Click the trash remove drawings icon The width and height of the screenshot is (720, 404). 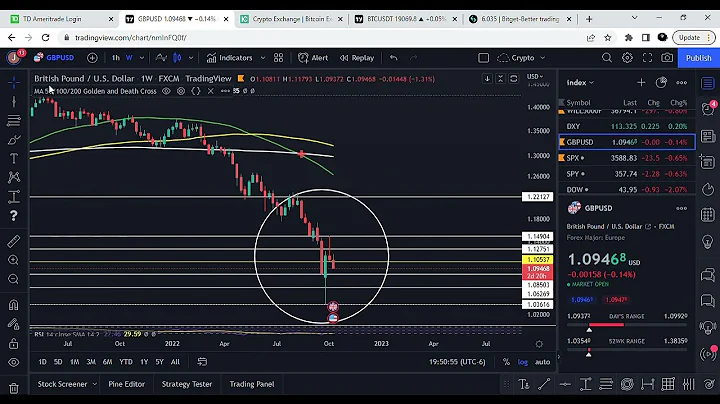pos(14,388)
